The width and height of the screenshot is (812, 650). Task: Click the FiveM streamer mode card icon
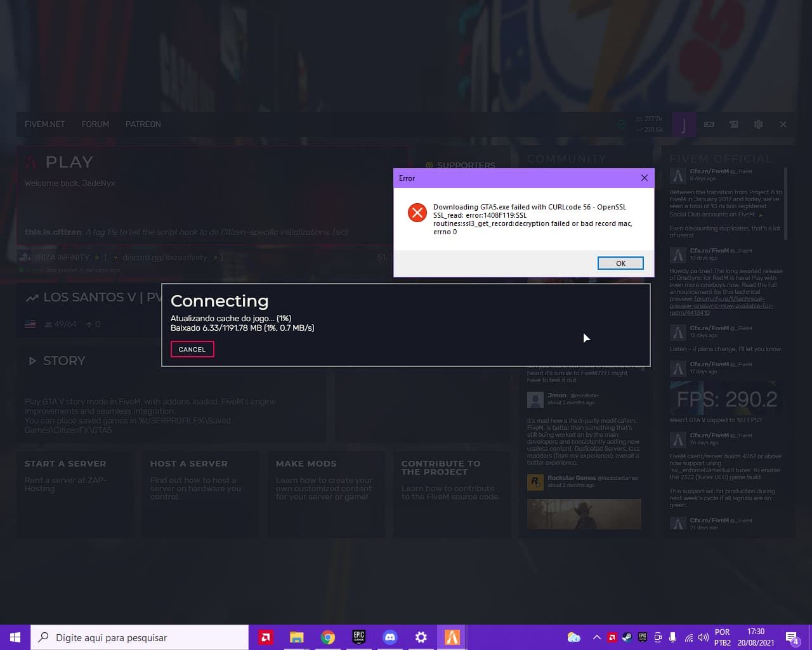[x=709, y=124]
